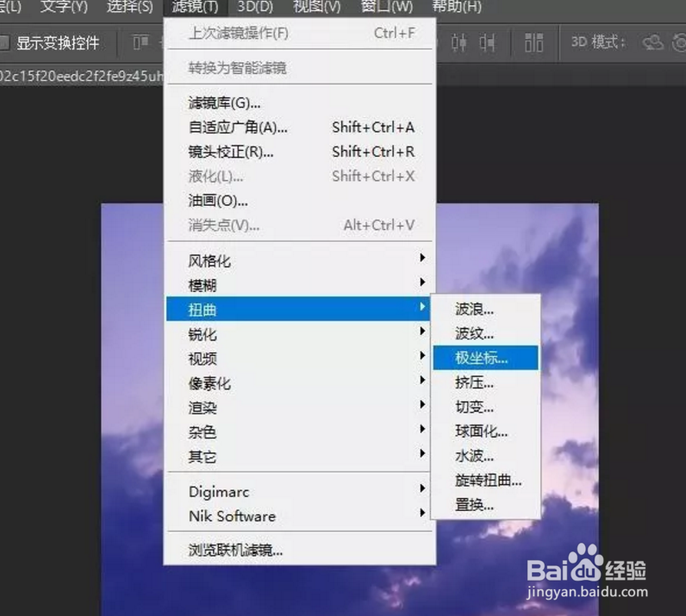This screenshot has height=616, width=686.
Task: Select 旋转扭曲... distort filter
Action: (485, 481)
